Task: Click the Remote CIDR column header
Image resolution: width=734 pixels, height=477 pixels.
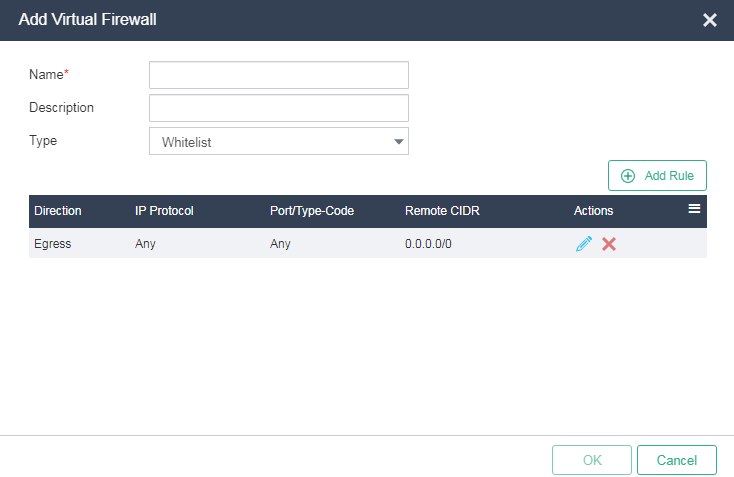Action: point(442,211)
